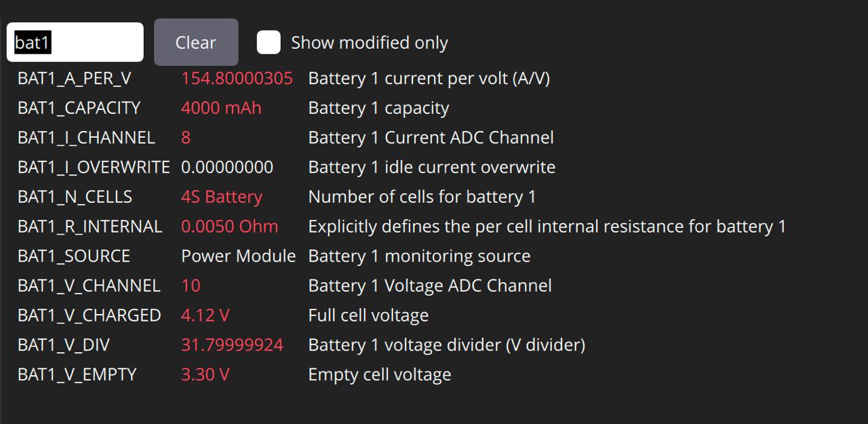
Task: Open the 4S Battery cell count value
Action: [x=222, y=197]
